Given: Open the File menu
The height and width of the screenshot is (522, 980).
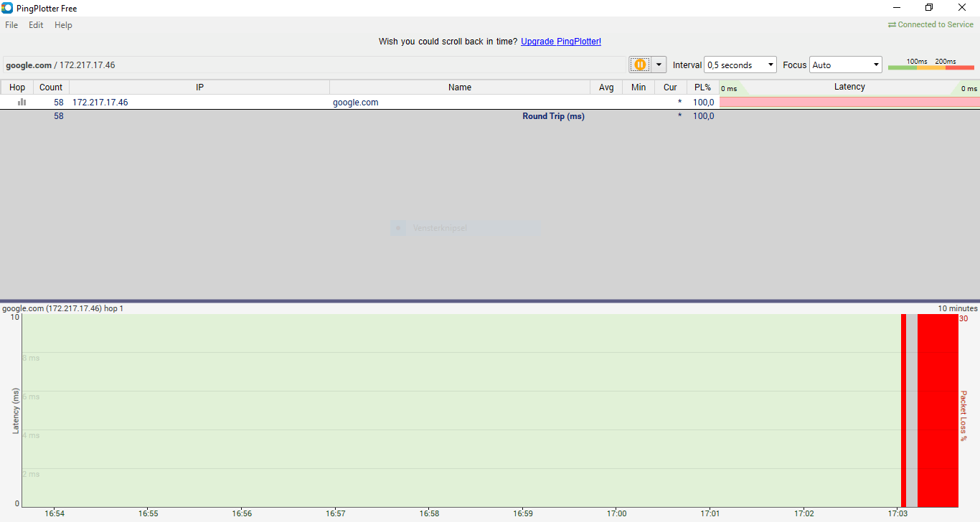Looking at the screenshot, I should (11, 25).
